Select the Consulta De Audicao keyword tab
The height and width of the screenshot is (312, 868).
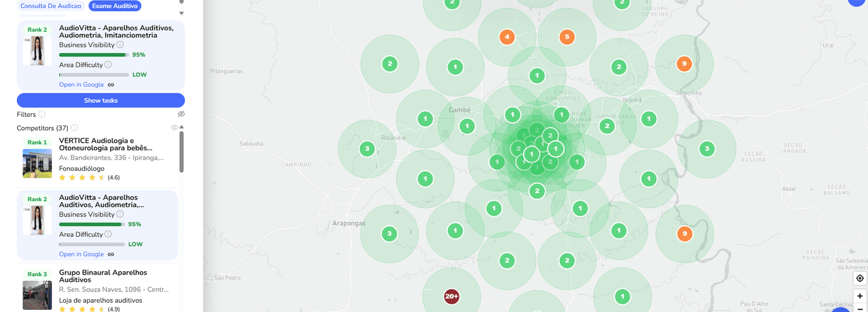click(50, 6)
